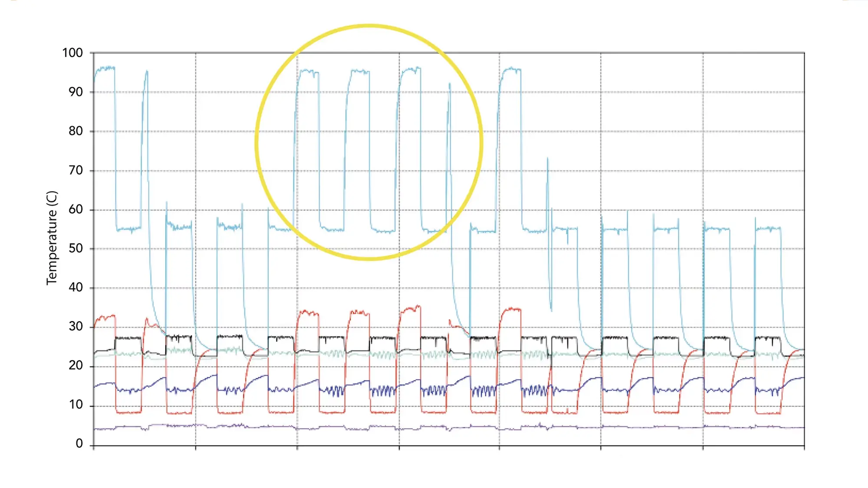Select the 30 tick label
The image size is (868, 488).
click(x=76, y=327)
